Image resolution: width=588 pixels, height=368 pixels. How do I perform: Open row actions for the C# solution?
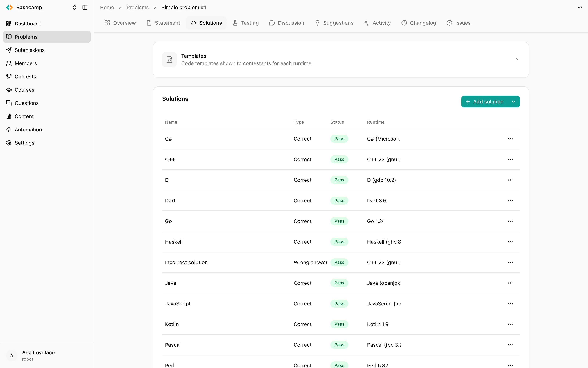coord(510,139)
